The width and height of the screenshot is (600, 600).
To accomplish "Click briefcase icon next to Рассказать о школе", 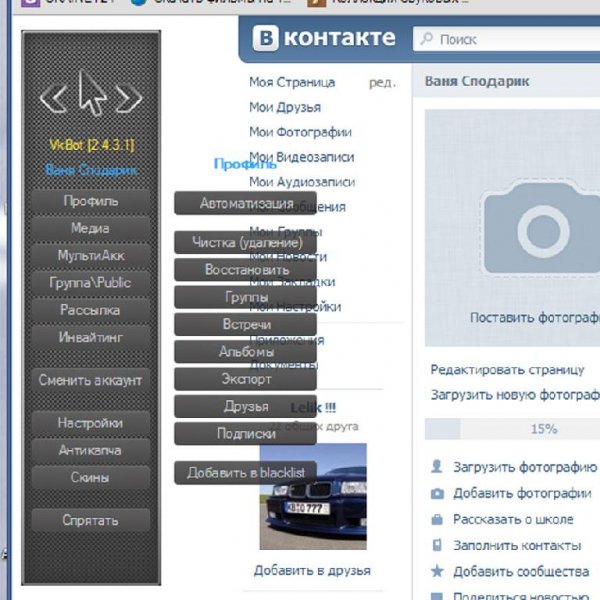I will click(437, 519).
